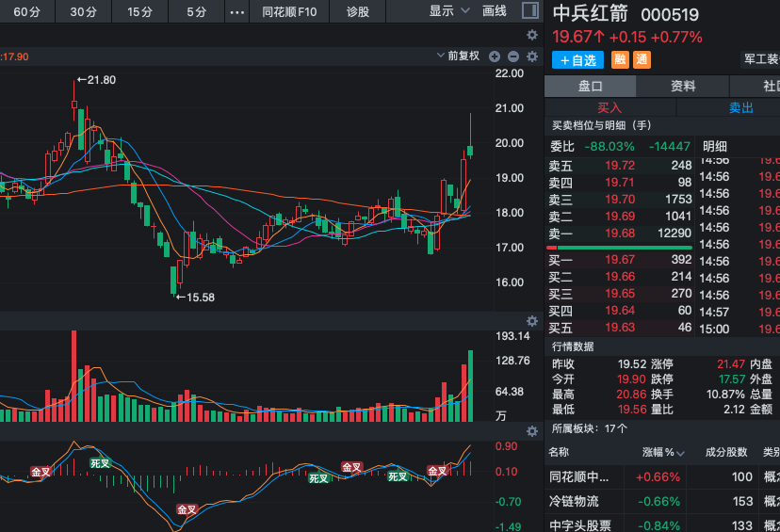Add stock with +自选 button
The image size is (780, 532).
[577, 60]
